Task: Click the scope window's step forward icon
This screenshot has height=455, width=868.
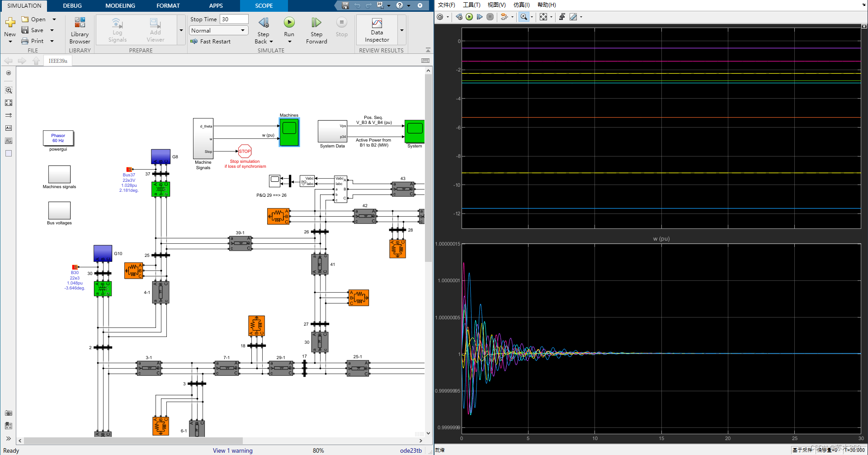Action: coord(480,17)
